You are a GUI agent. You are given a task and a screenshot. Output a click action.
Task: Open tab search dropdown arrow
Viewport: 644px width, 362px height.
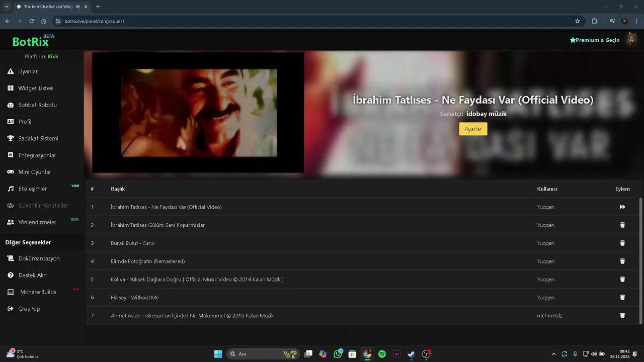(x=7, y=7)
